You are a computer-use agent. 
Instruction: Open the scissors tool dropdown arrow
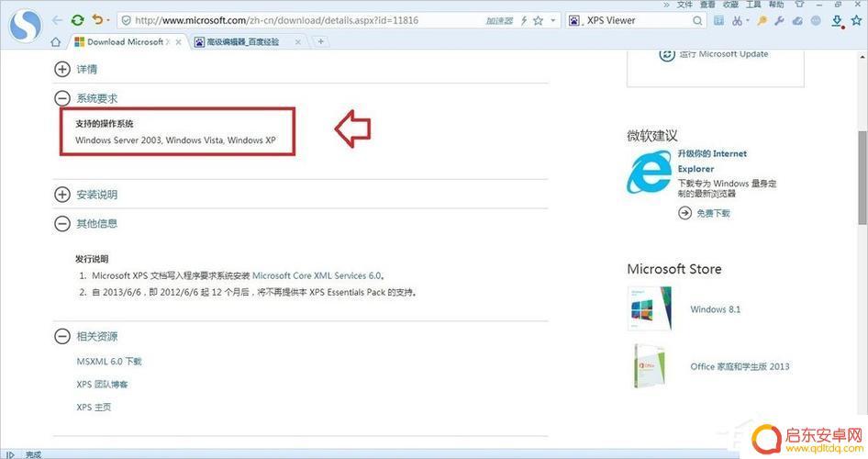pos(747,21)
